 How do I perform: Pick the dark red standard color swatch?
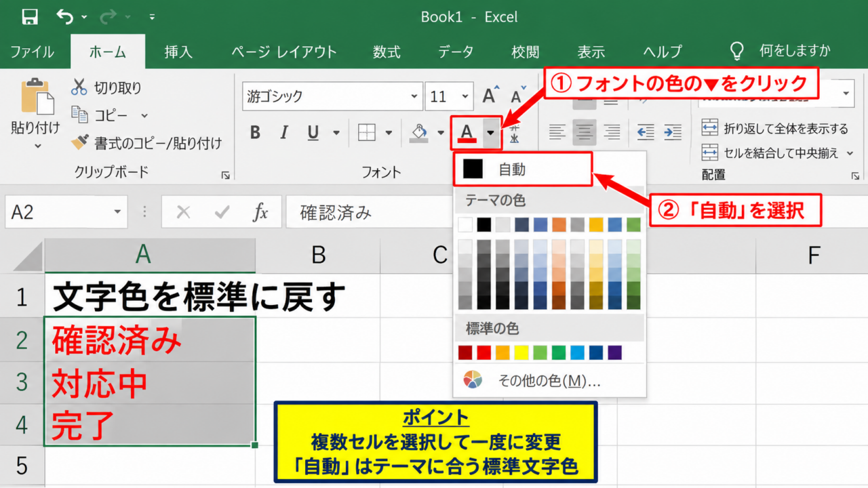pyautogui.click(x=465, y=352)
